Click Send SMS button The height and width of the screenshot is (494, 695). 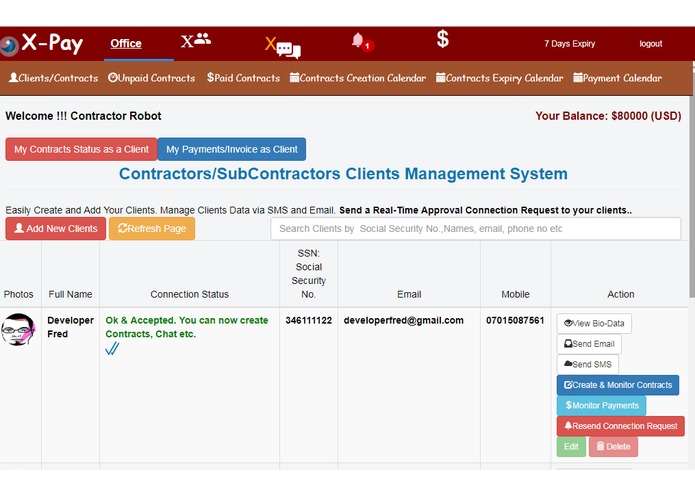(x=588, y=364)
